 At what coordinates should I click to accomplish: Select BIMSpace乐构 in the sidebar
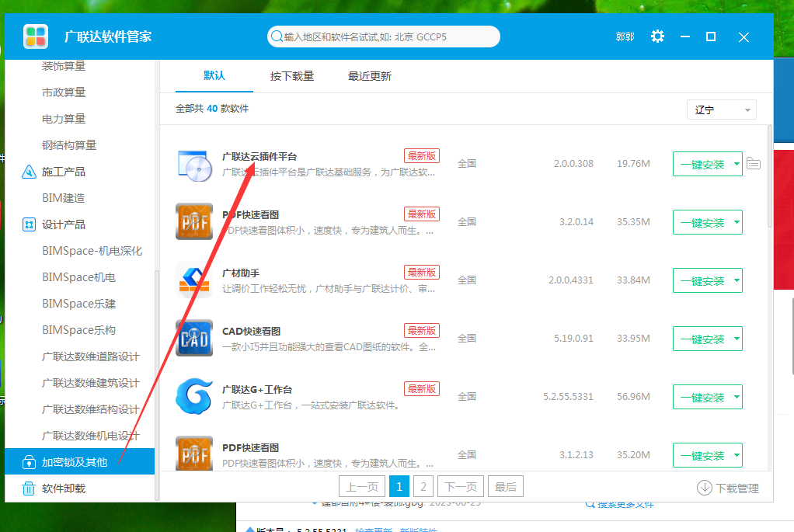[x=79, y=330]
